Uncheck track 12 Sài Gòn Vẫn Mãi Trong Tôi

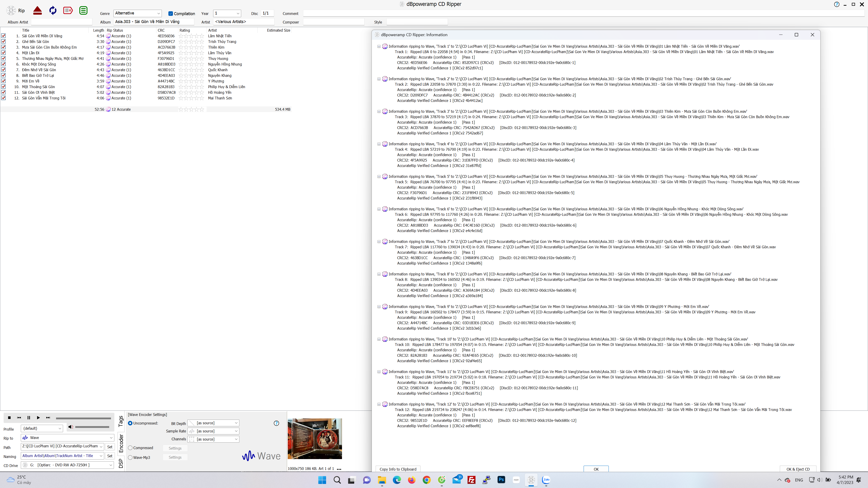point(3,98)
